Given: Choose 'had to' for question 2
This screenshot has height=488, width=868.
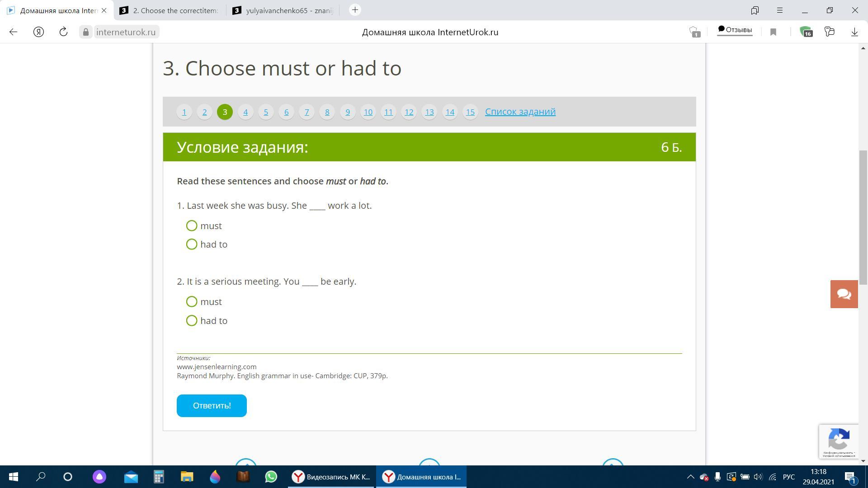Looking at the screenshot, I should click(x=192, y=321).
